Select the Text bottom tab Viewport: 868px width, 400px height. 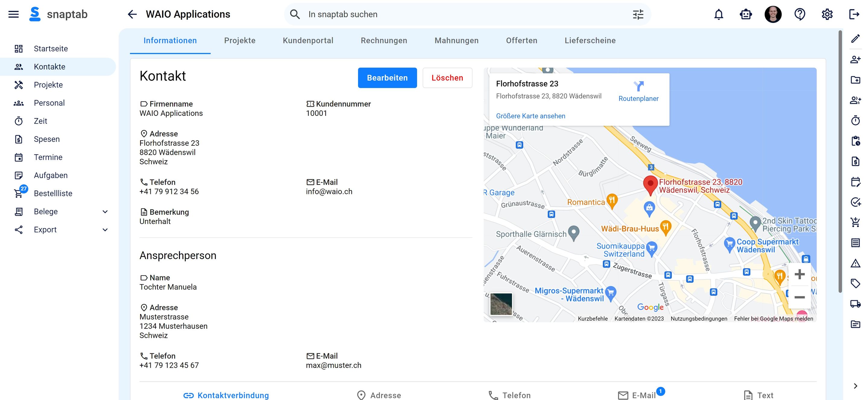(x=758, y=395)
